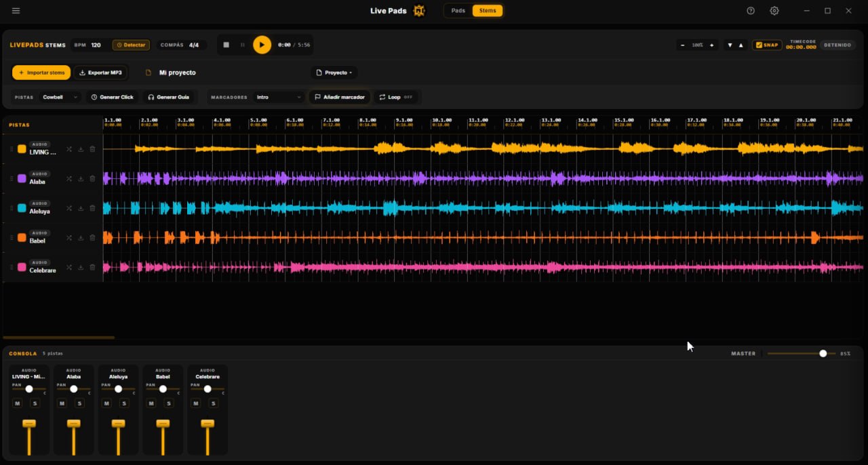This screenshot has height=465, width=868.
Task: Expand the Proyecto dropdown
Action: (x=335, y=73)
